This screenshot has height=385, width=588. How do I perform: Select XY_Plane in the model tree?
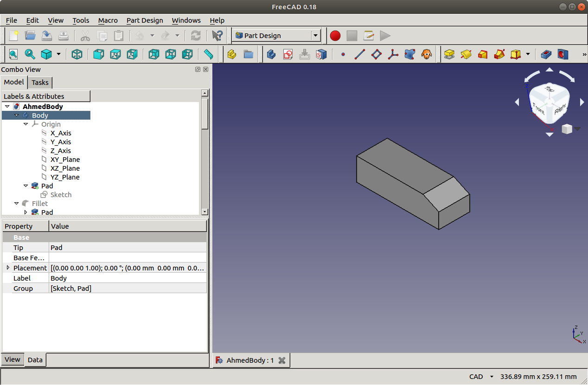65,160
